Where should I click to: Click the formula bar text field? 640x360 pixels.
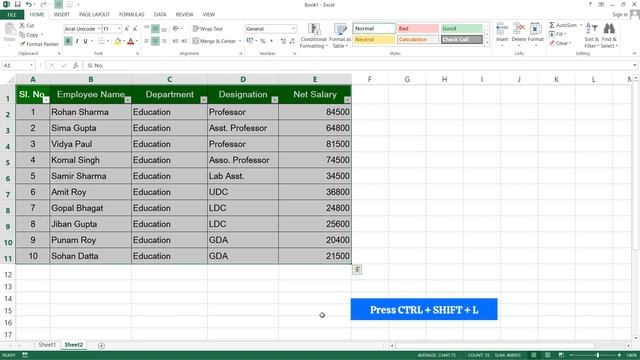[359, 65]
